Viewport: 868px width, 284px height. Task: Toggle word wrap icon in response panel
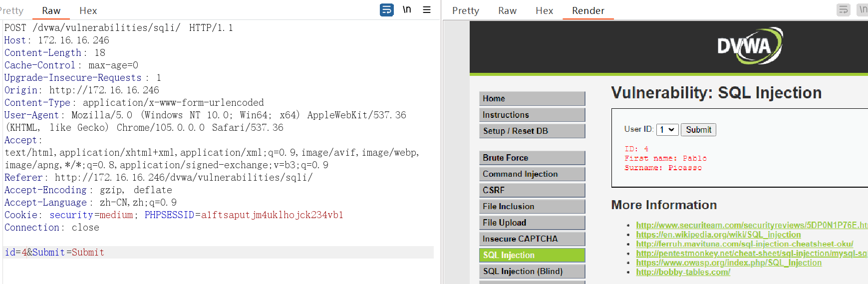coord(844,10)
